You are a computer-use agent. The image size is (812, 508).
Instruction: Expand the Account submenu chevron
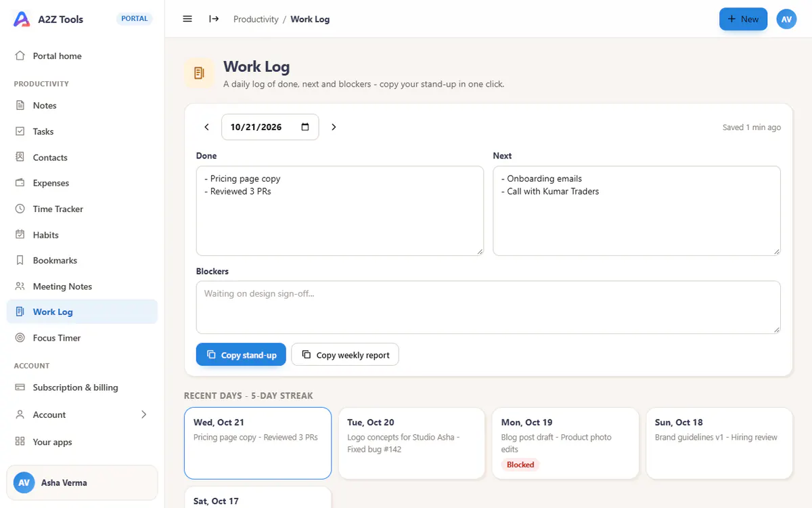[x=143, y=415]
